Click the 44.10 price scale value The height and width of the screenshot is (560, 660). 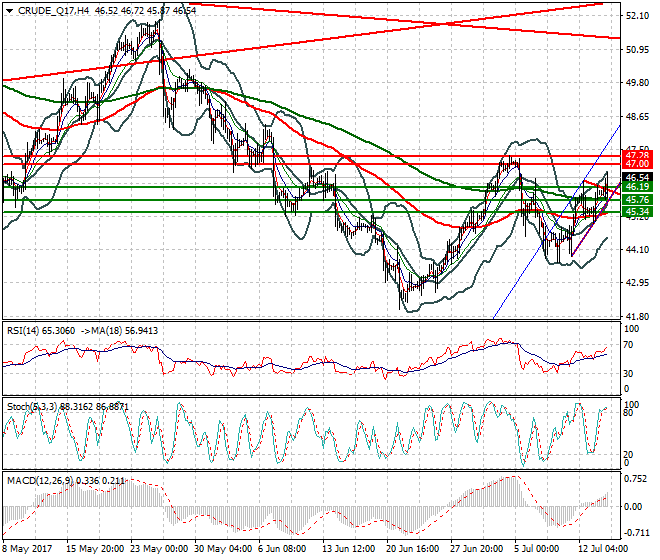637,250
